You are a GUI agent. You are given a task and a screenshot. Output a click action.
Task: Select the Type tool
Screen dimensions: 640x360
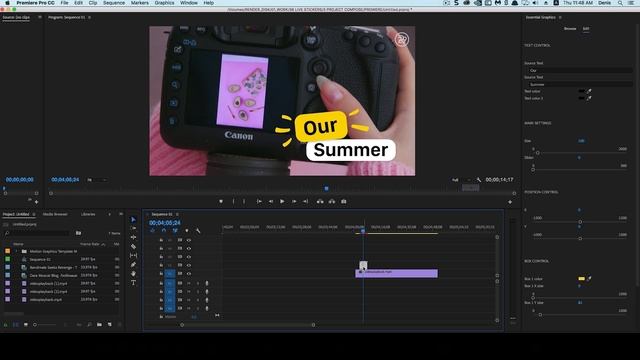coord(133,282)
